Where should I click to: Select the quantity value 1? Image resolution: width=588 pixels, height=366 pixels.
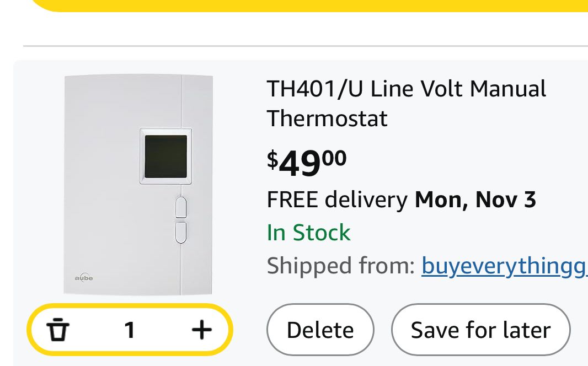point(130,330)
